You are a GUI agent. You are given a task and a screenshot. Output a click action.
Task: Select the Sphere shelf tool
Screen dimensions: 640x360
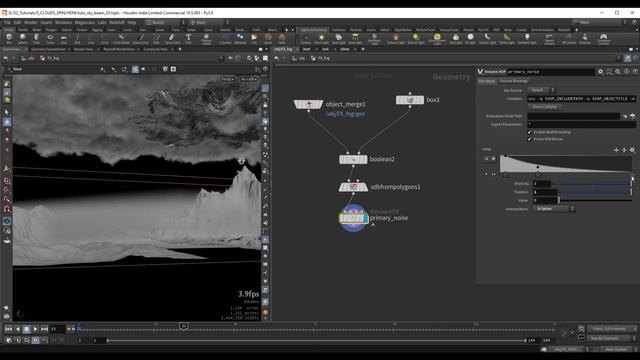(x=22, y=38)
